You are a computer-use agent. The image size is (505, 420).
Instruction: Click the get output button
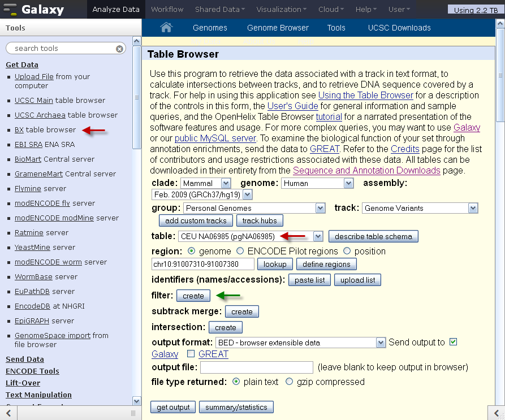173,407
